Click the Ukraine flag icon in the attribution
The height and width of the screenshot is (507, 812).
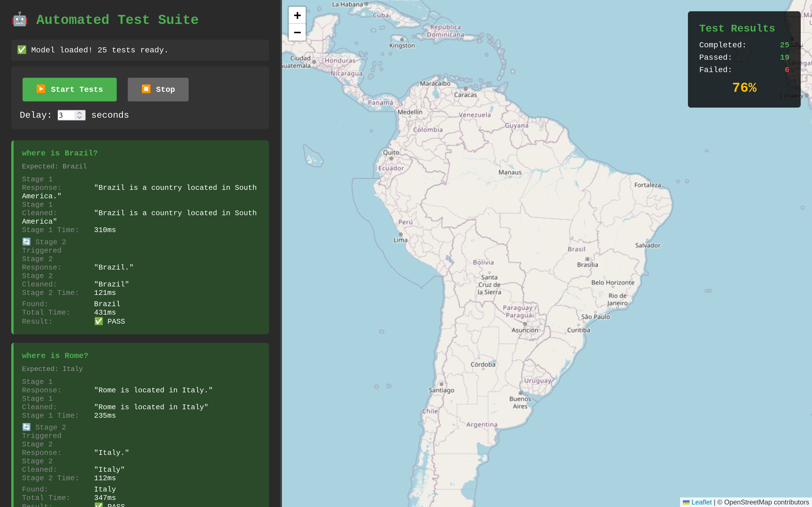click(686, 502)
